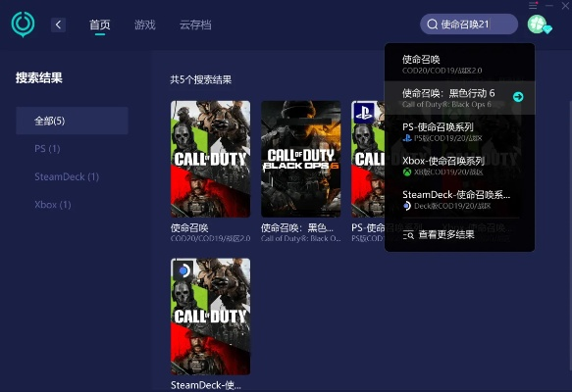This screenshot has height=392, width=572.
Task: Click the icon beside 查看更多结果
Action: 408,235
